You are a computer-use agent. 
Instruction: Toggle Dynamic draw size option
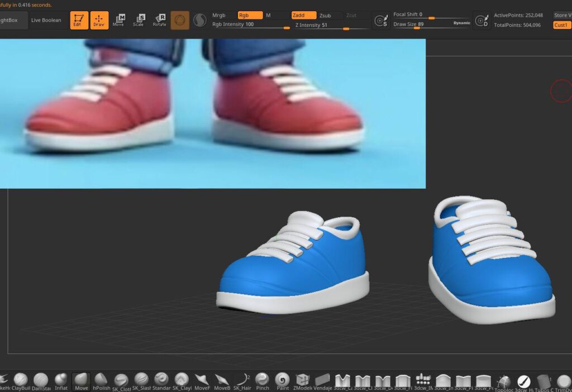coord(461,23)
